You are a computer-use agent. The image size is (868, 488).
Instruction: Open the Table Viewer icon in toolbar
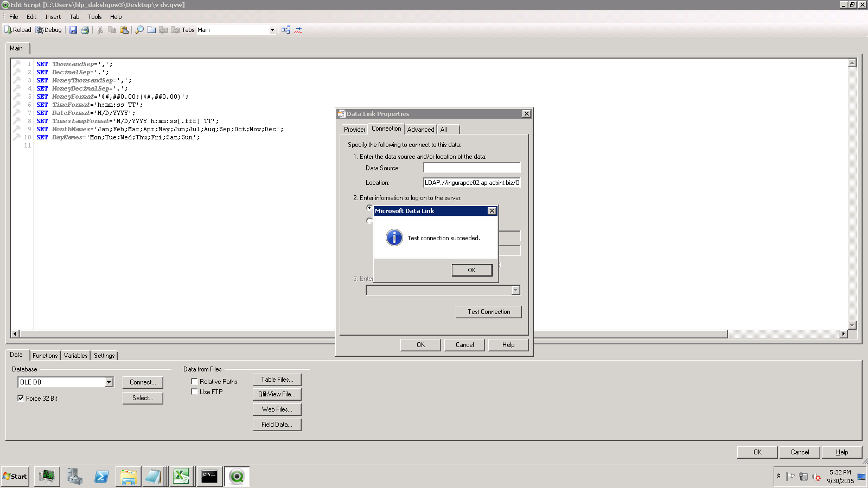pyautogui.click(x=286, y=30)
